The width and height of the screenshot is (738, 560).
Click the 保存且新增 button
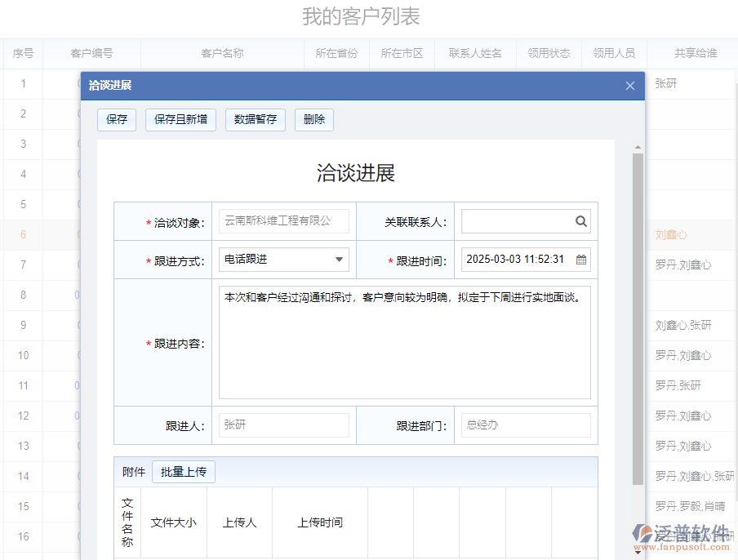(180, 119)
